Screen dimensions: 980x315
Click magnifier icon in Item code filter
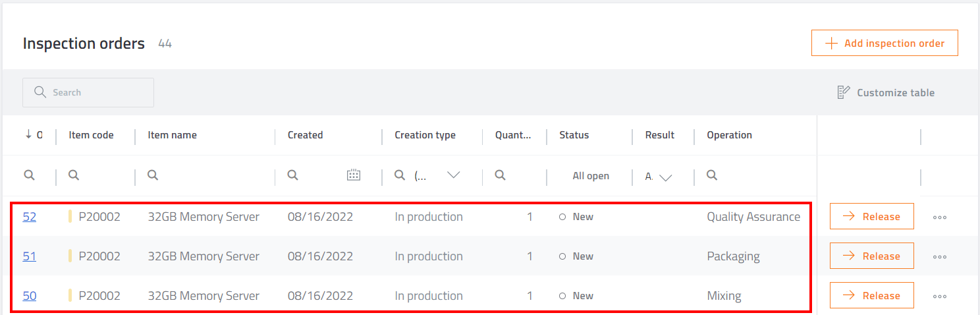(x=74, y=175)
